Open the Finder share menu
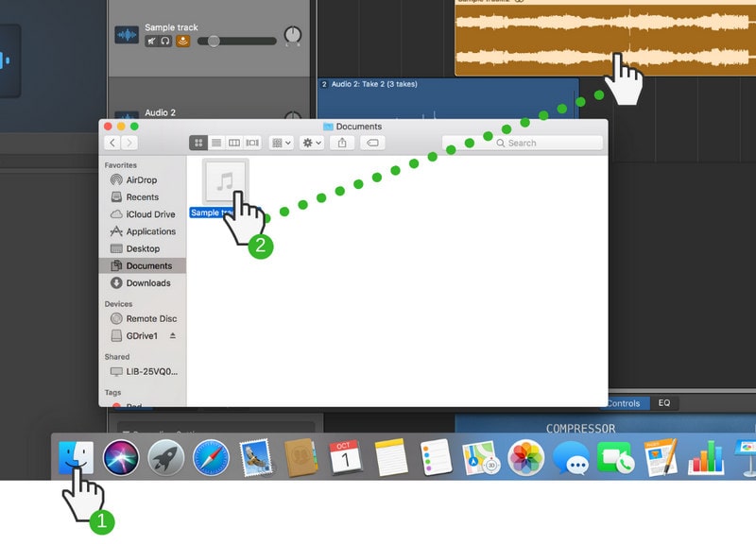The height and width of the screenshot is (544, 756). (342, 143)
